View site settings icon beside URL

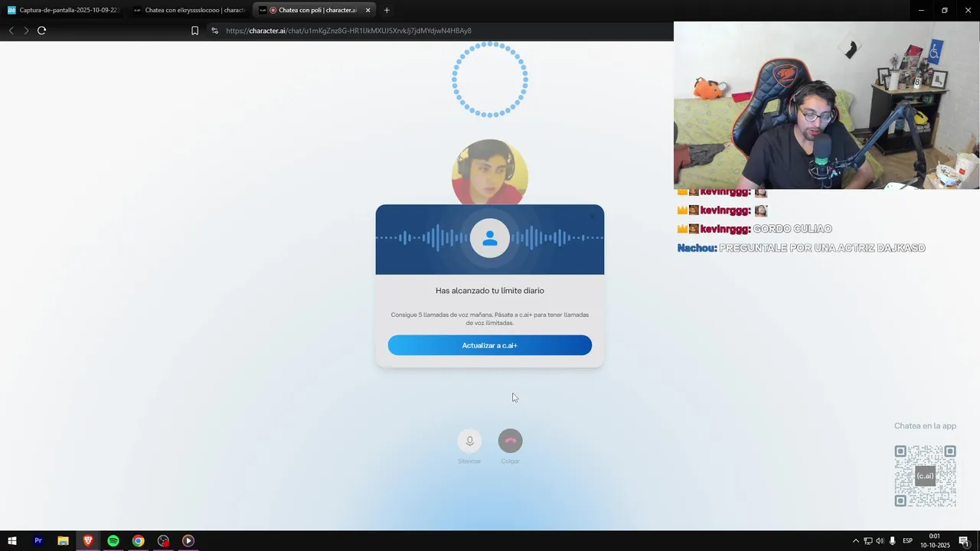pos(214,31)
